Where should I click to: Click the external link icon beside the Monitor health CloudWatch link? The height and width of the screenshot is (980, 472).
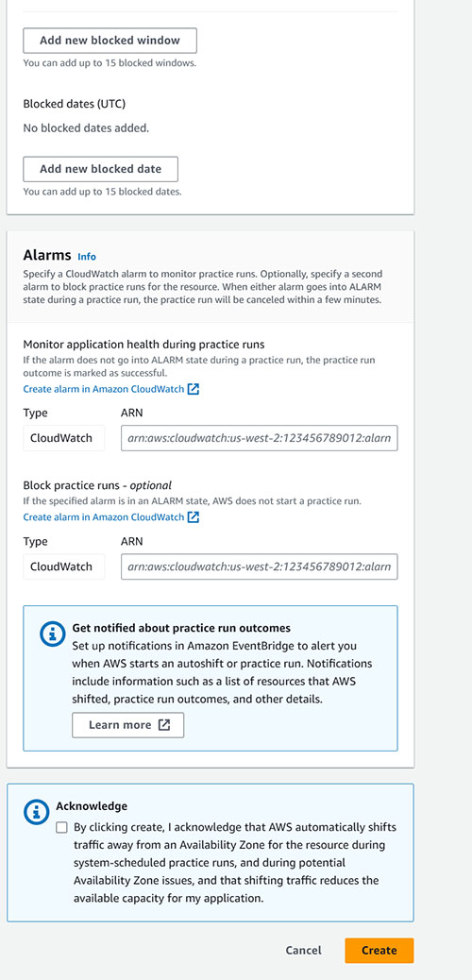[x=194, y=389]
